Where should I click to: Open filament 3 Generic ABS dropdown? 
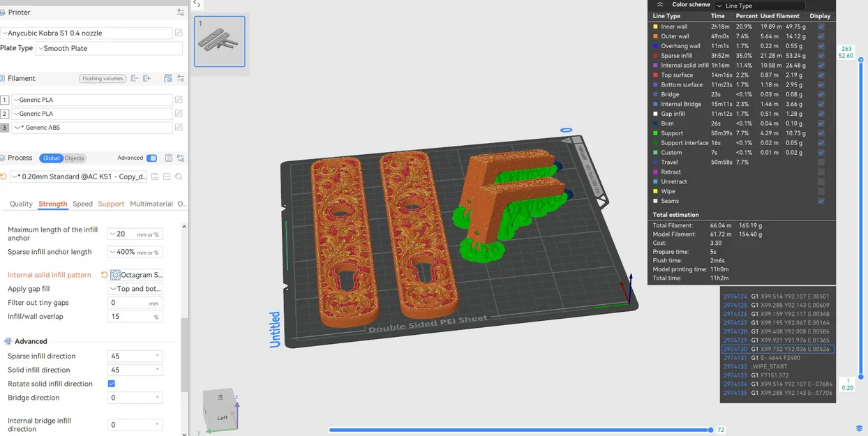pos(91,128)
